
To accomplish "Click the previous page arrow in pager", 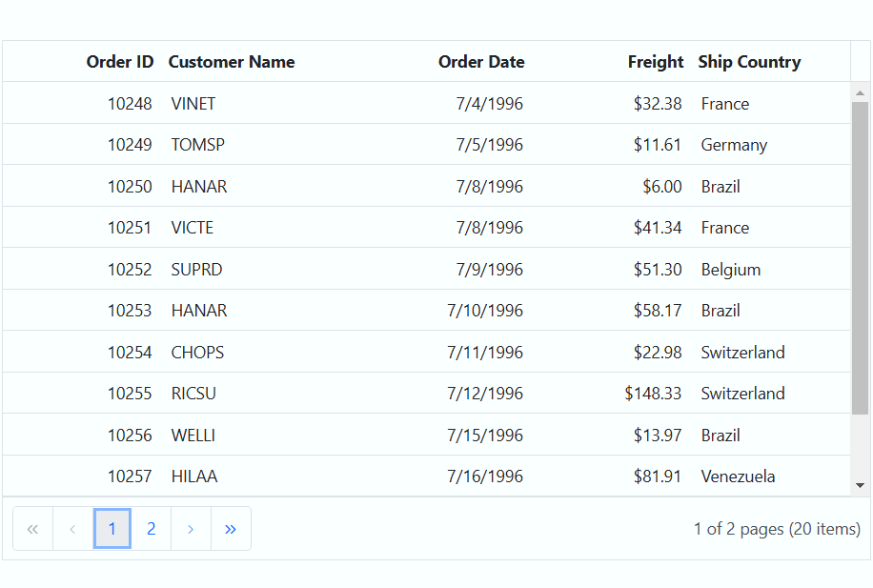I will (x=72, y=528).
